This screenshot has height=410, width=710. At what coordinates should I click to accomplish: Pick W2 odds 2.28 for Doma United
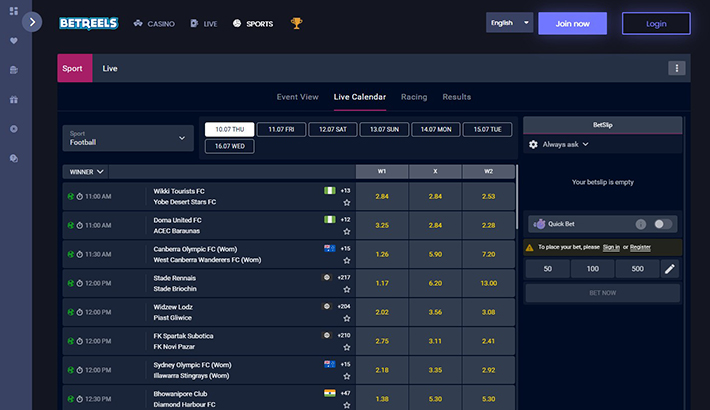point(489,226)
